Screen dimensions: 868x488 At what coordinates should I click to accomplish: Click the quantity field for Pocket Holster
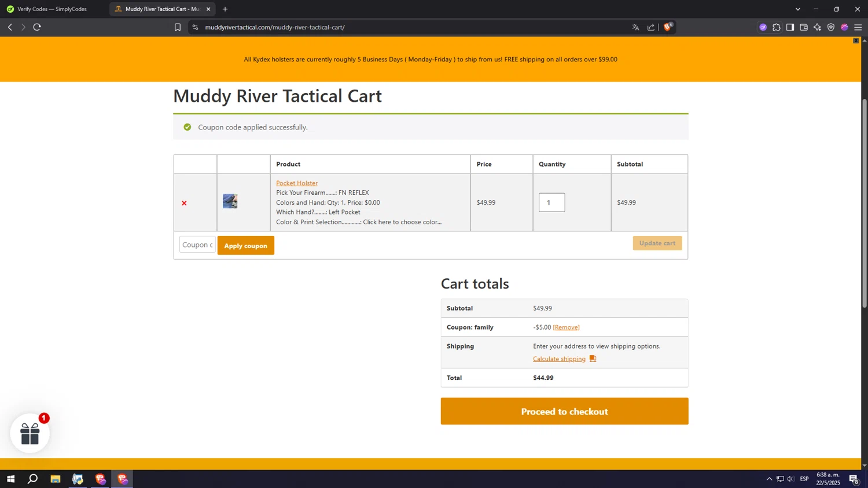coord(551,202)
